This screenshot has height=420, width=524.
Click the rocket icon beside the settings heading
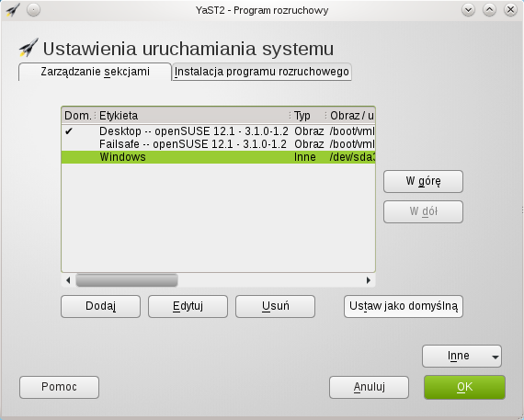point(28,48)
